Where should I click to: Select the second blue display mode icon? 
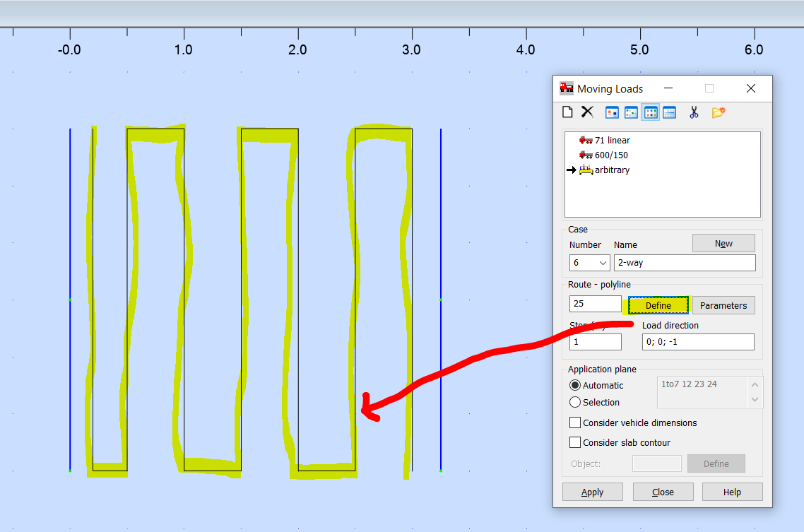click(631, 112)
